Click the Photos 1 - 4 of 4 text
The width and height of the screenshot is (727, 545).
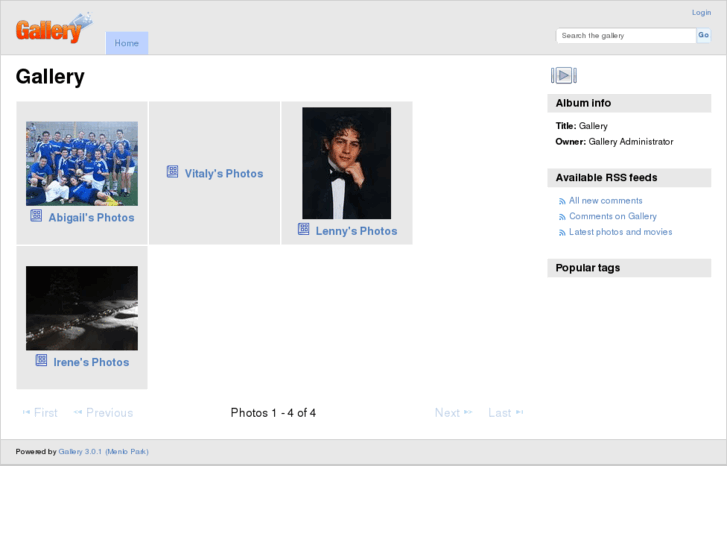[x=273, y=413]
